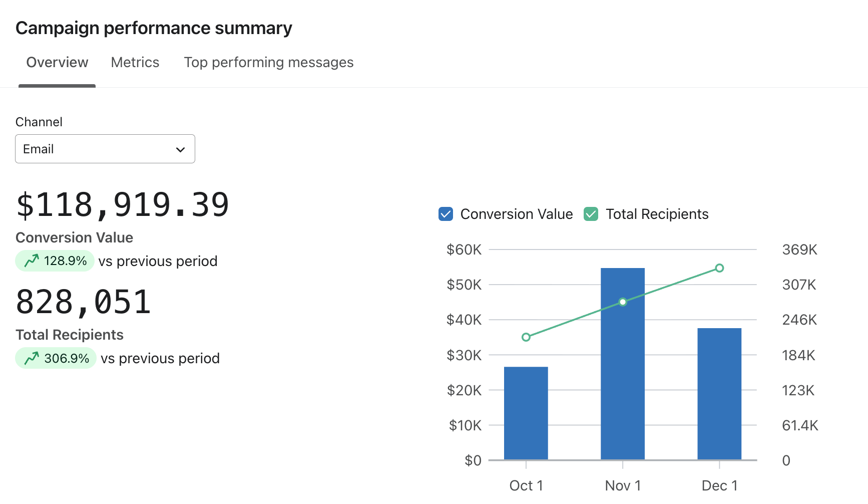The height and width of the screenshot is (504, 868).
Task: Click the Dec 1 conversion value bar
Action: click(719, 394)
